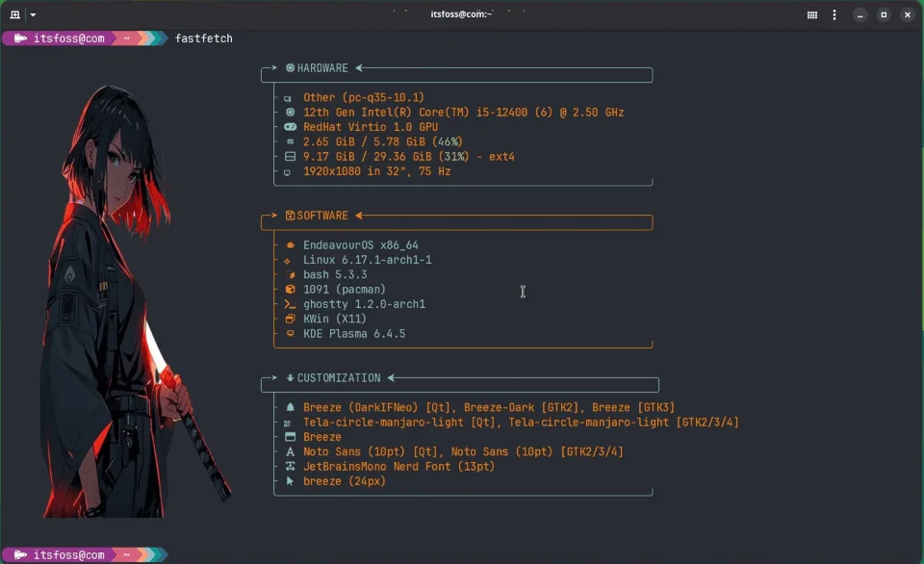
Task: Click the bottom prompt segment itsfoss@com
Action: point(69,554)
